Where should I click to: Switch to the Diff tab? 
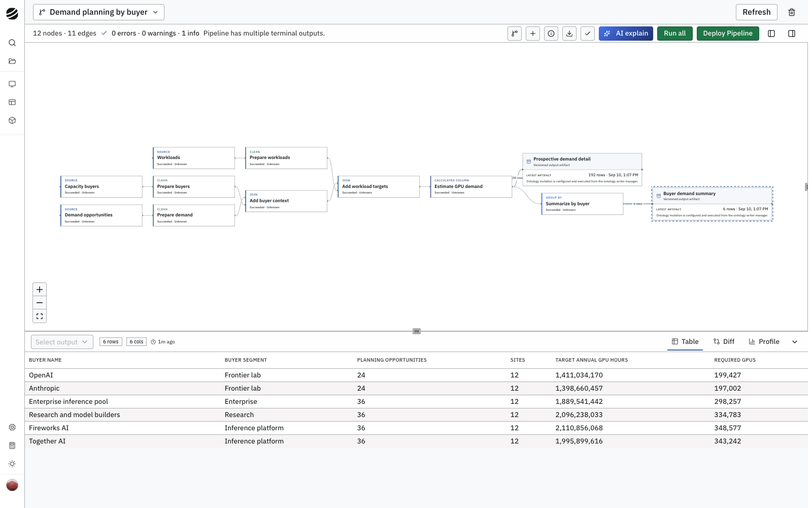[x=724, y=342]
